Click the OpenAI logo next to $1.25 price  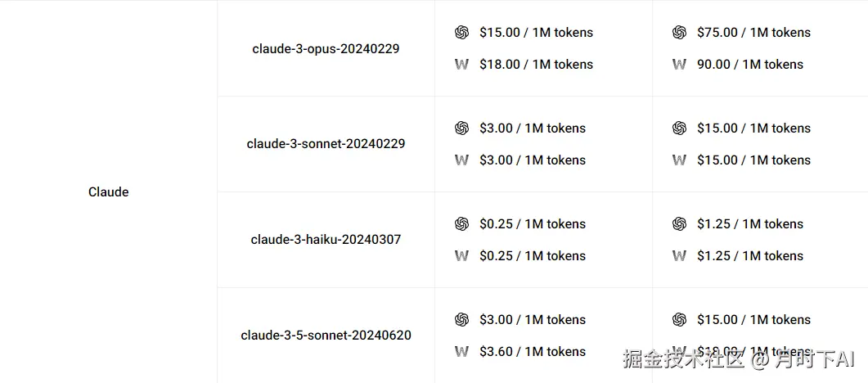click(679, 224)
